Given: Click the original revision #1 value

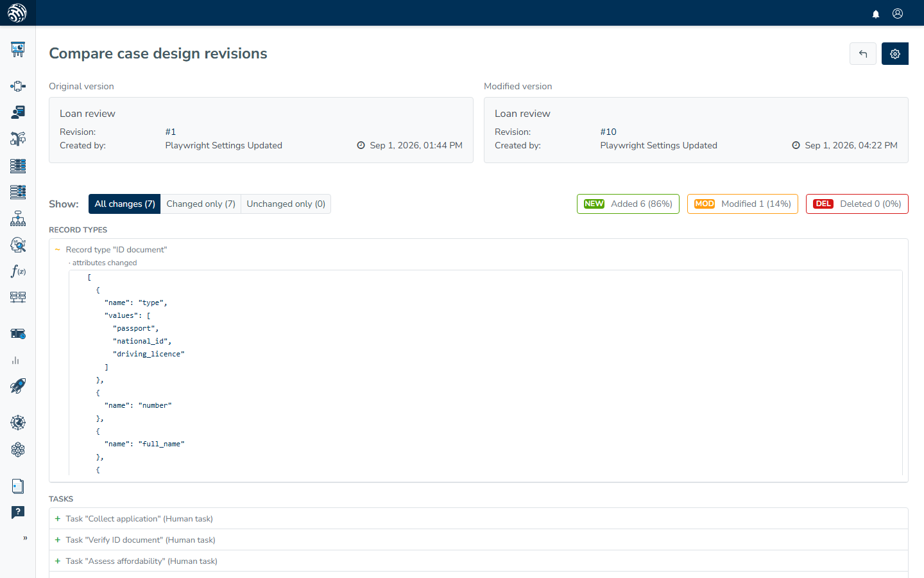Looking at the screenshot, I should coord(171,132).
